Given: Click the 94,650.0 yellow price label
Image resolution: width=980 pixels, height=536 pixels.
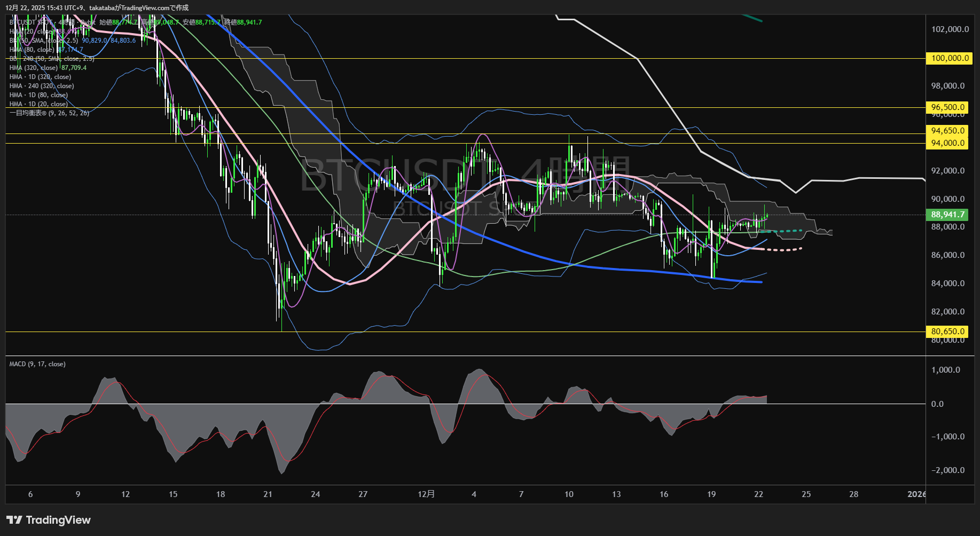Looking at the screenshot, I should click(947, 131).
